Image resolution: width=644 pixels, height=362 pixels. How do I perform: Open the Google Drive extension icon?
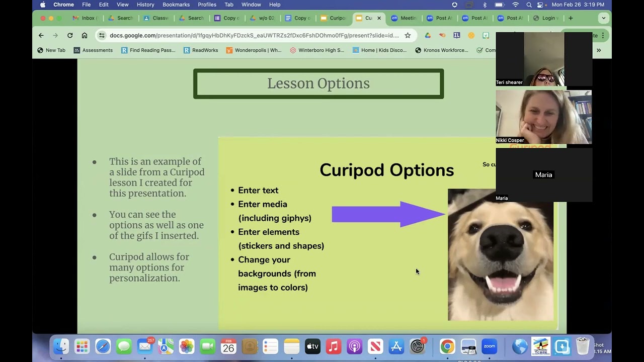[428, 35]
